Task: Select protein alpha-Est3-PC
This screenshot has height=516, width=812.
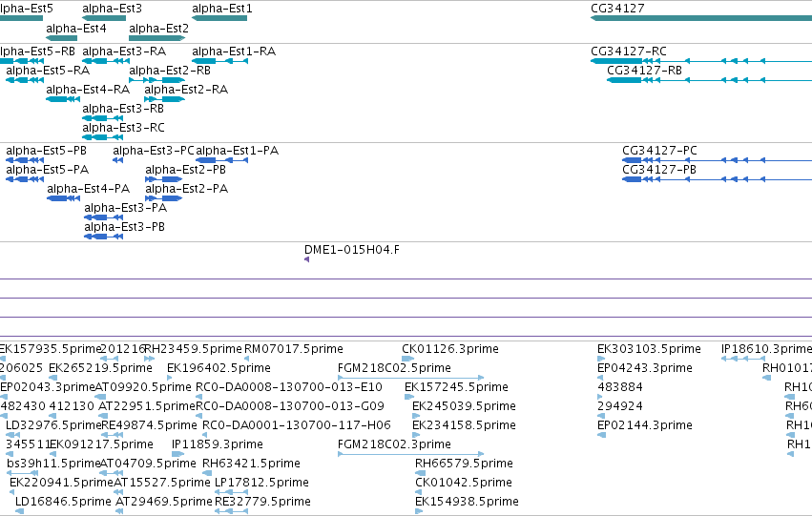Action: pos(118,160)
